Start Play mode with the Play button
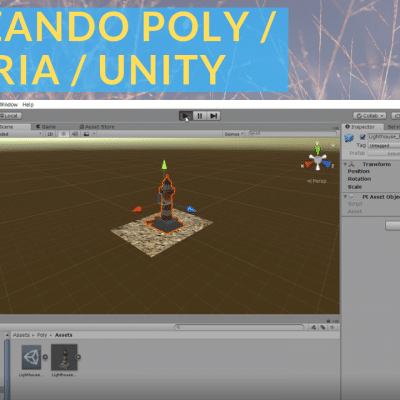Screen dimensions: 400x400 click(x=185, y=116)
